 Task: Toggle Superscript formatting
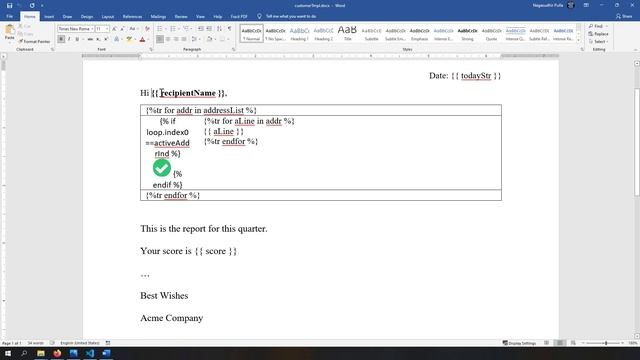click(106, 39)
